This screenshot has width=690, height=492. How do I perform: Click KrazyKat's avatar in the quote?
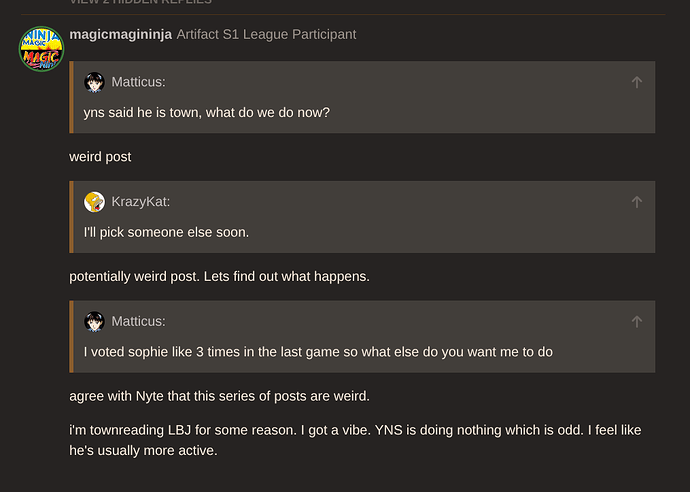coord(95,202)
